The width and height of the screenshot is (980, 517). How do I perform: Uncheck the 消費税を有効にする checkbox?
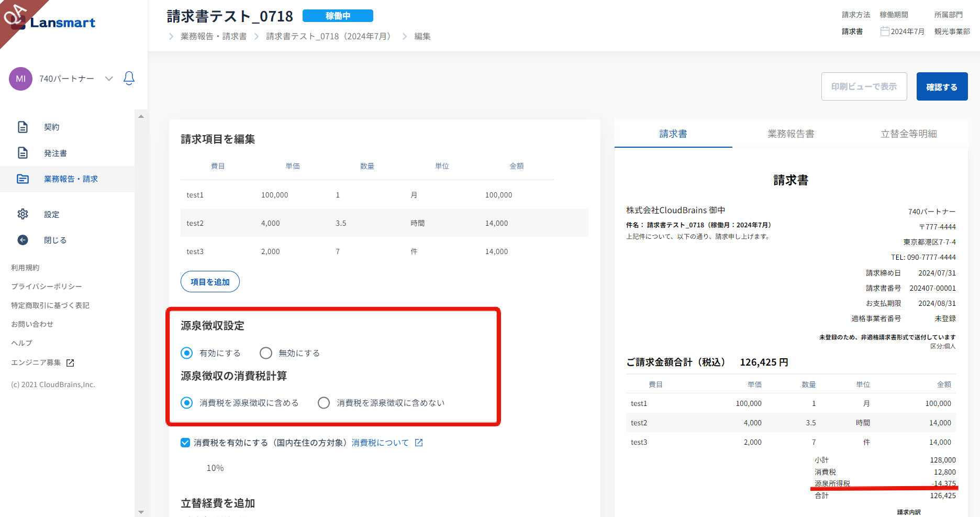tap(185, 443)
